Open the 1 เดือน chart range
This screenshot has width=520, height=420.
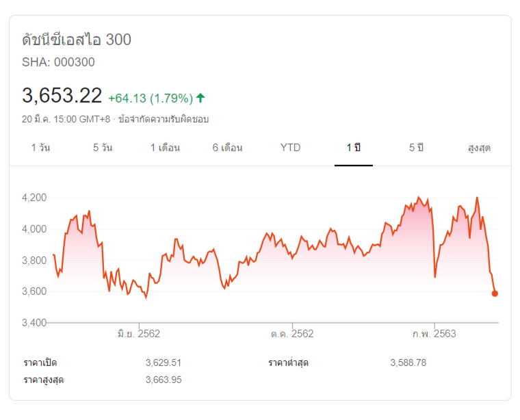pos(165,147)
